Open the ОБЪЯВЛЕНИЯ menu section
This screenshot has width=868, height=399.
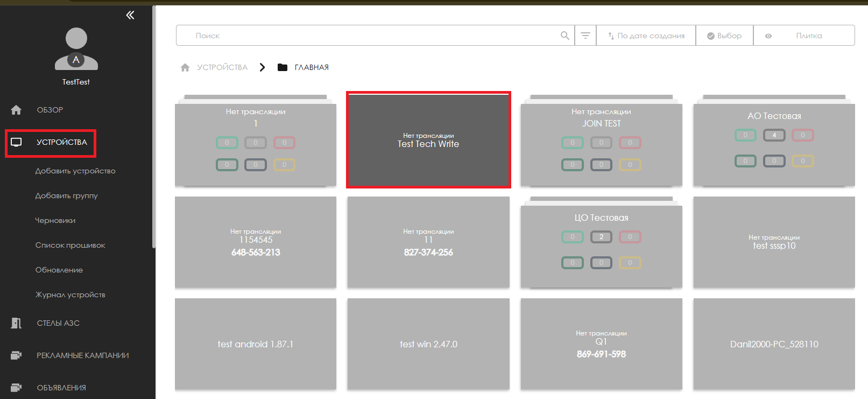pyautogui.click(x=61, y=388)
